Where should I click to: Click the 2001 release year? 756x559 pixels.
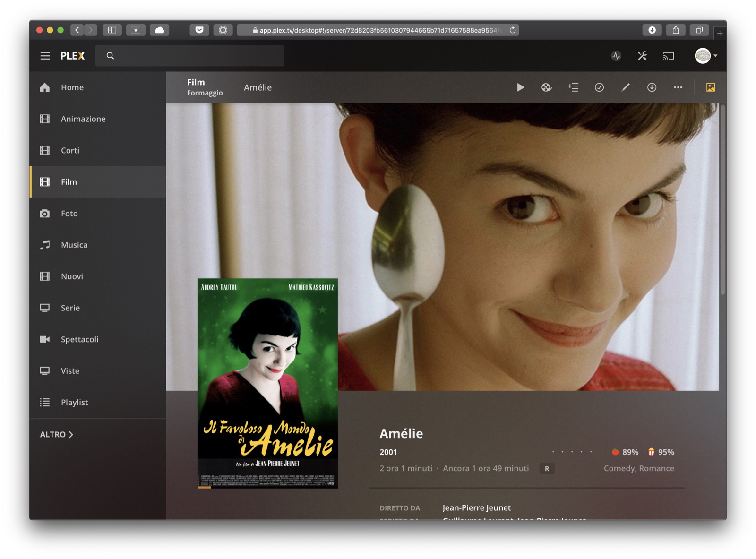[x=388, y=452]
